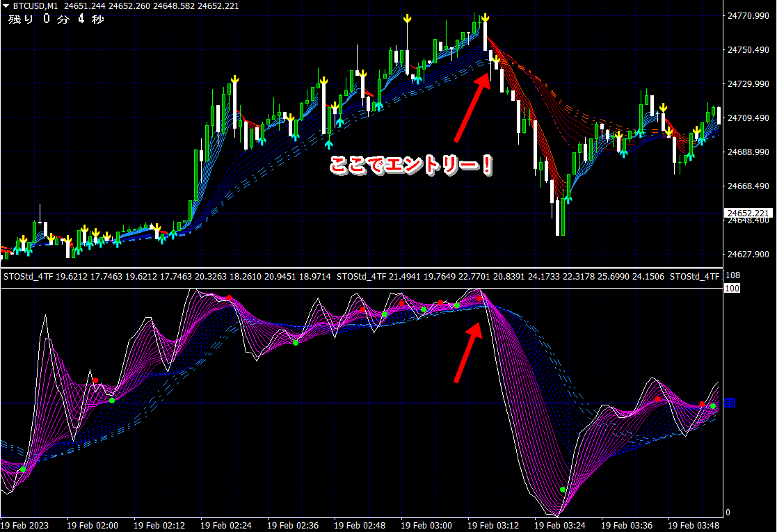777x532 pixels.
Task: Click the low price 24648.582 in header
Action: (173, 6)
